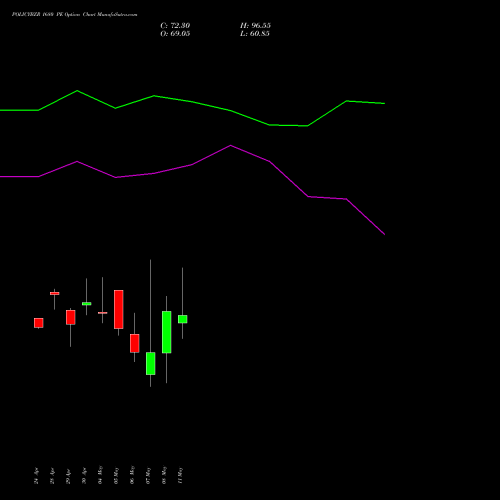This screenshot has width=500, height=500.
Task: Select the small green candle on 30 Apr
Action: pos(87,304)
